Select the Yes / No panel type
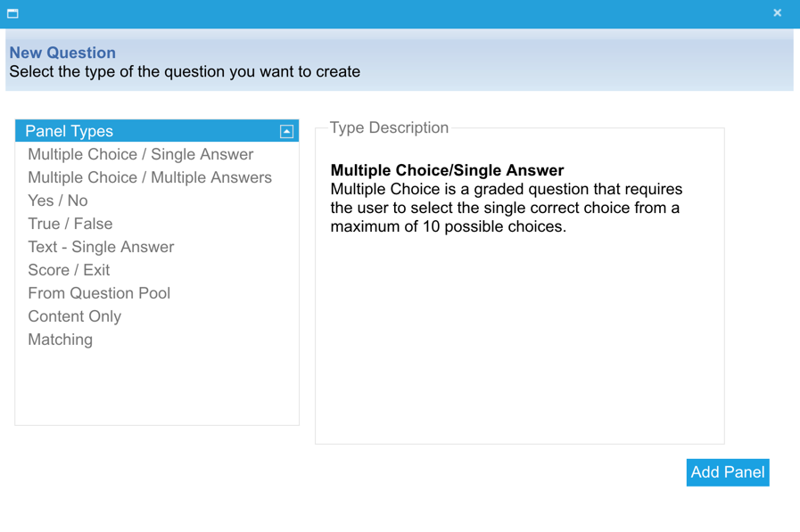The width and height of the screenshot is (800, 532). (x=58, y=201)
